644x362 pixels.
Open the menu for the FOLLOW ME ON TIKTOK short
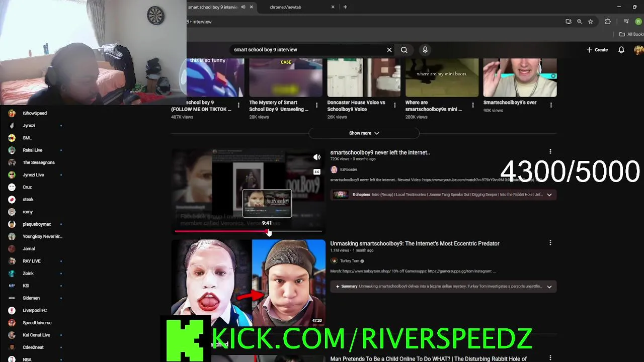pyautogui.click(x=238, y=105)
